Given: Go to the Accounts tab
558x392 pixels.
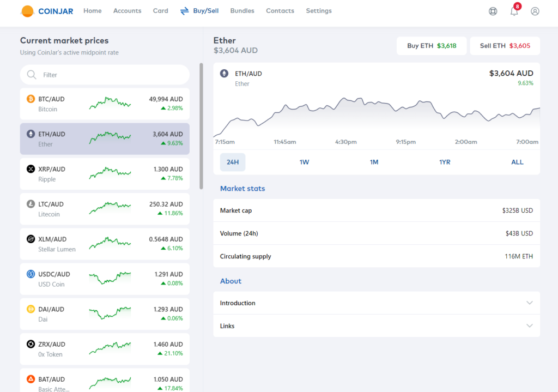Looking at the screenshot, I should pyautogui.click(x=127, y=11).
